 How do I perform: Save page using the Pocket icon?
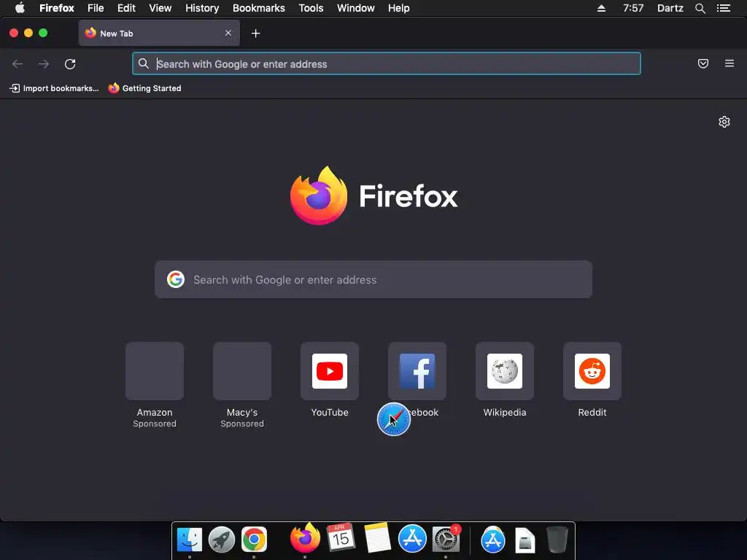pos(703,63)
